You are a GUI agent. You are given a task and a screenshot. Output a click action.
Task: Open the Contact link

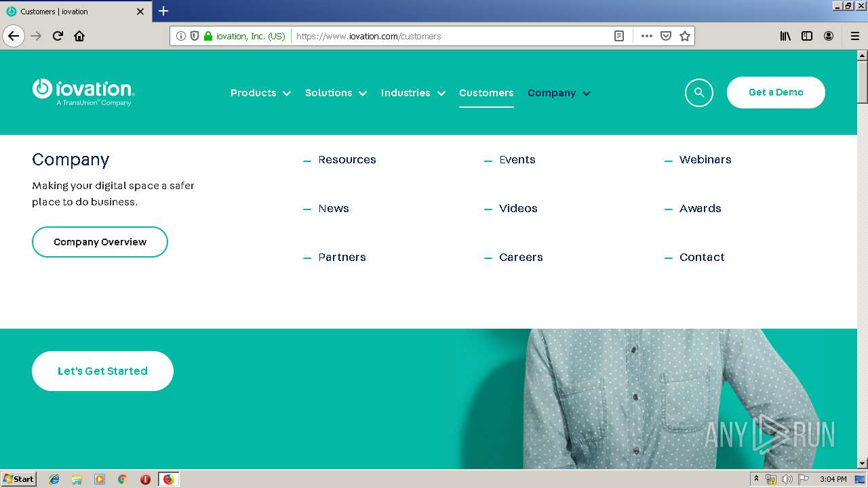(702, 258)
